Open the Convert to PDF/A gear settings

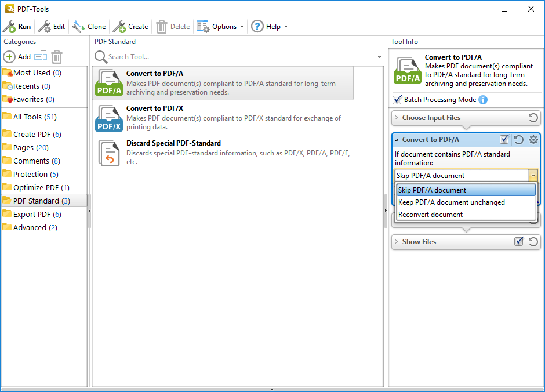[533, 140]
